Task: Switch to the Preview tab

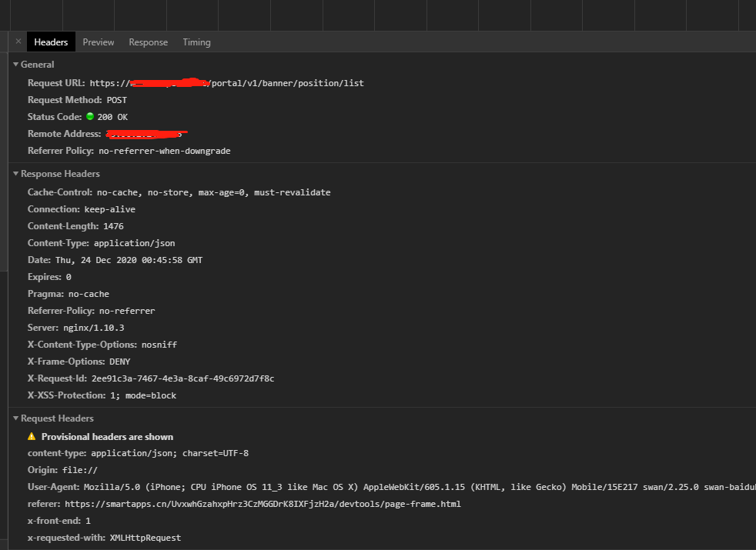Action: pyautogui.click(x=99, y=42)
